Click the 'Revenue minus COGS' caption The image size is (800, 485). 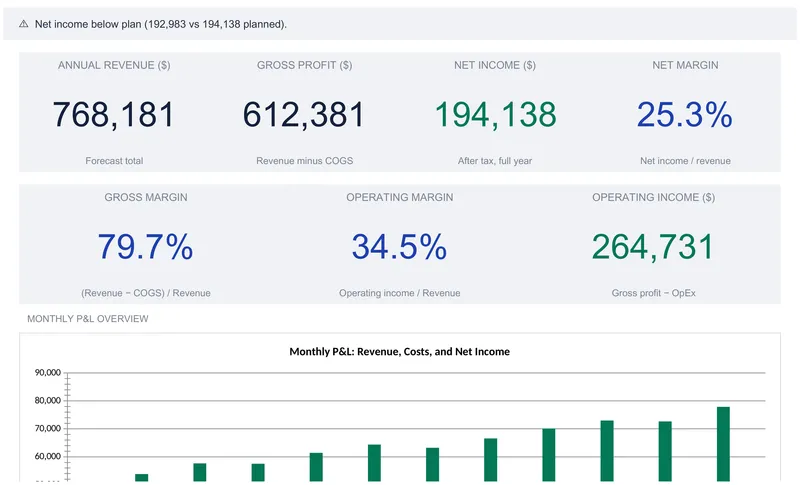(x=305, y=161)
